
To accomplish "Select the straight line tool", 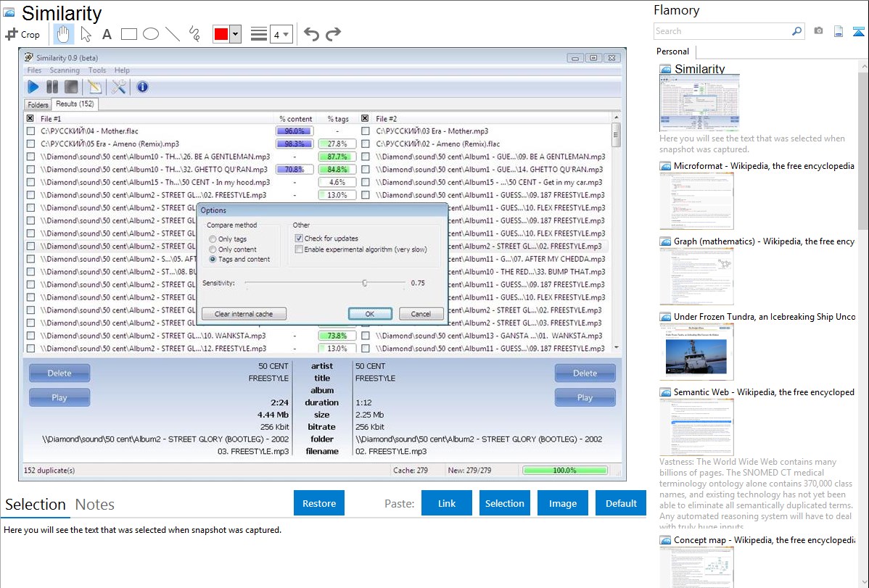I will (x=173, y=34).
